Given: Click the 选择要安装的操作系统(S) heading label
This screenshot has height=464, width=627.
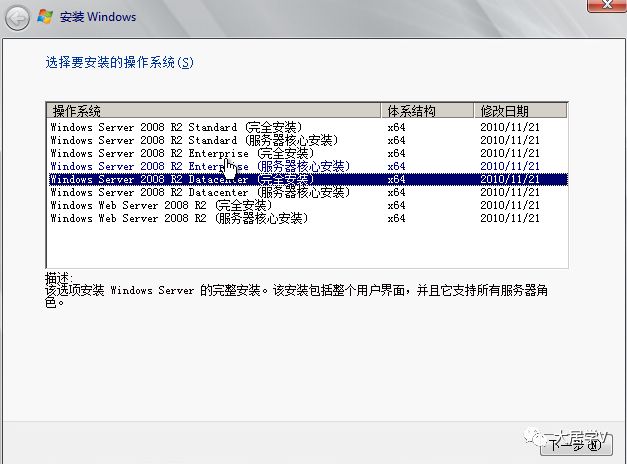Looking at the screenshot, I should (120, 62).
